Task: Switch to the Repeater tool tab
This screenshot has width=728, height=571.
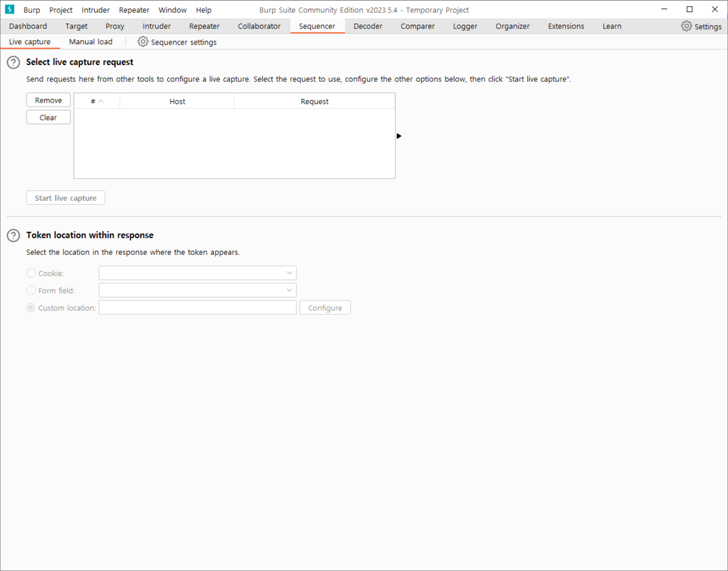Action: click(204, 26)
